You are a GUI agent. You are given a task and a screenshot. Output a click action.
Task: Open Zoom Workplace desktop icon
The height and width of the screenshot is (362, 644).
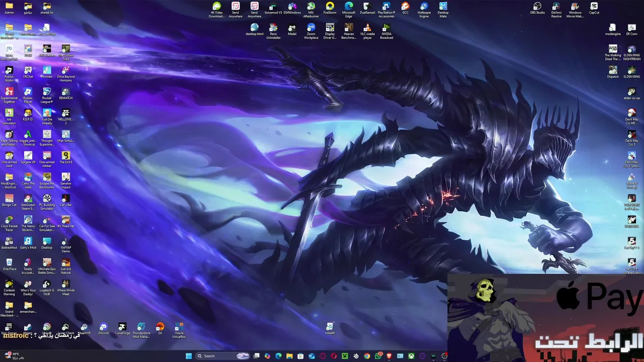(311, 32)
